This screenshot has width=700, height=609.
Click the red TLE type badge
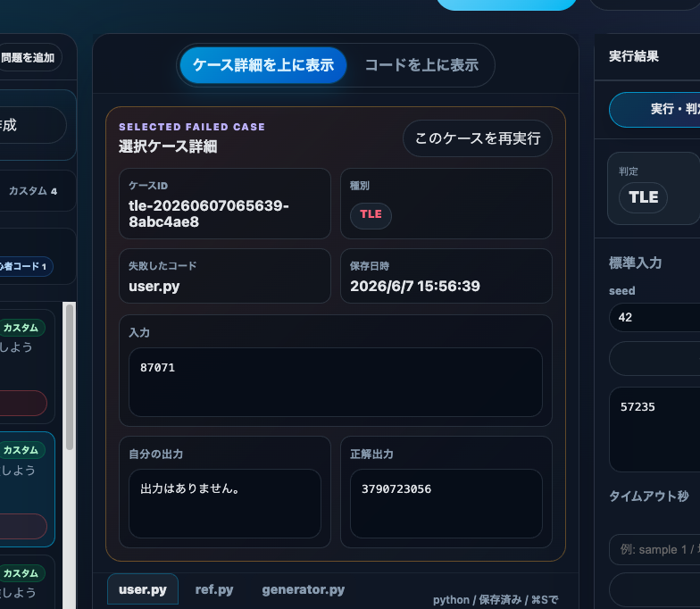371,216
